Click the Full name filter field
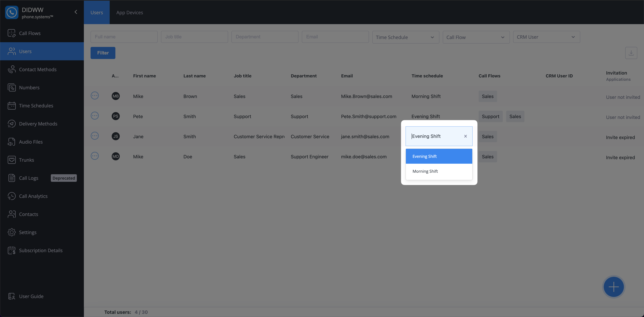 pos(124,37)
